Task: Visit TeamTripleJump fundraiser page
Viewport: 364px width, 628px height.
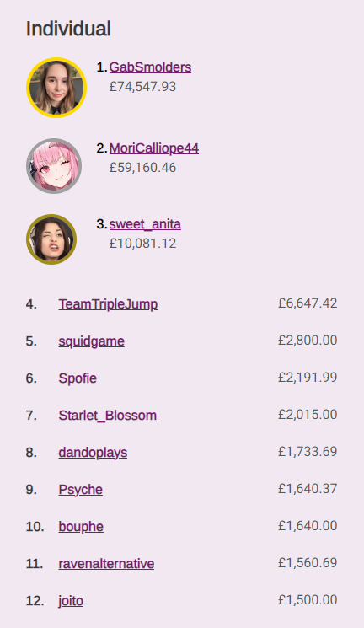Action: [108, 304]
